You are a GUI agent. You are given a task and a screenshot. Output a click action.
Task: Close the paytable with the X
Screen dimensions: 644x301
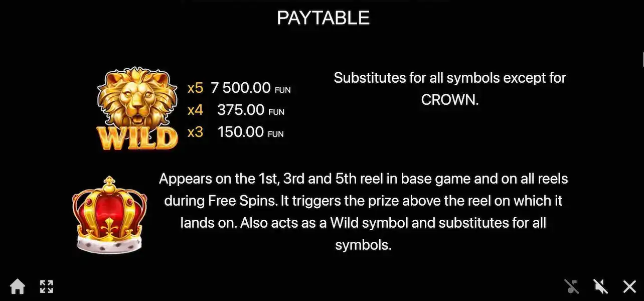pos(629,286)
